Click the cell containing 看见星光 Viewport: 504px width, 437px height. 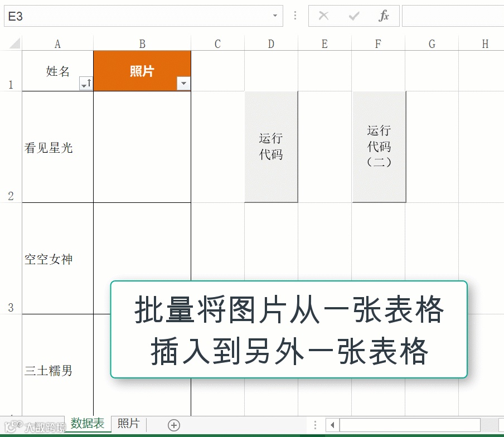click(x=57, y=147)
